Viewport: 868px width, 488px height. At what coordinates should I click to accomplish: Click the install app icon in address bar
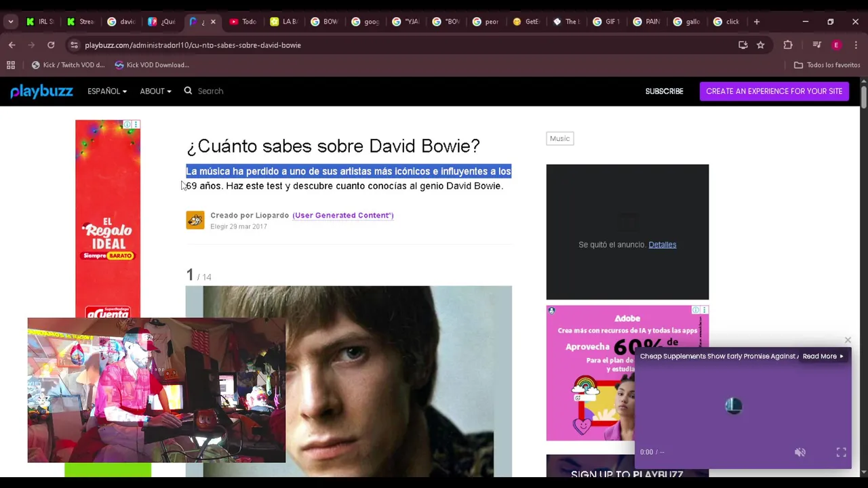coord(743,45)
